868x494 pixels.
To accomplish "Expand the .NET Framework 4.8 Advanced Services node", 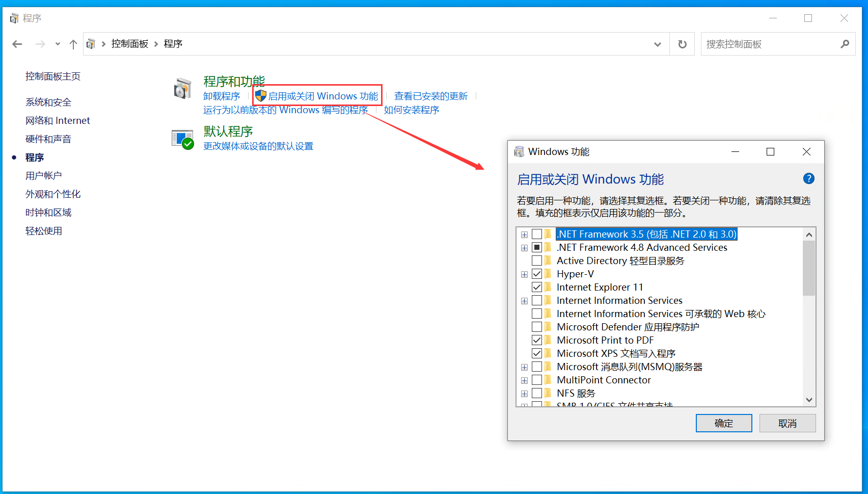I will coord(524,248).
